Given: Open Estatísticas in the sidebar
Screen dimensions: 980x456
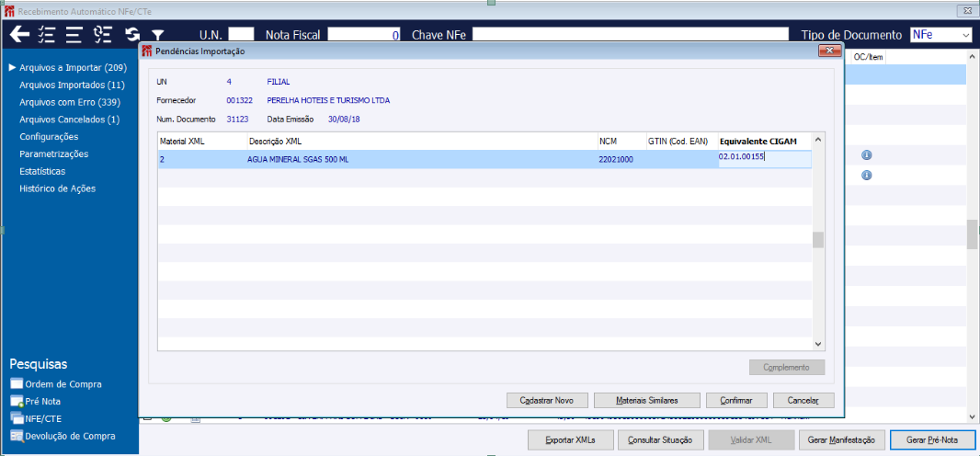Looking at the screenshot, I should 42,170.
